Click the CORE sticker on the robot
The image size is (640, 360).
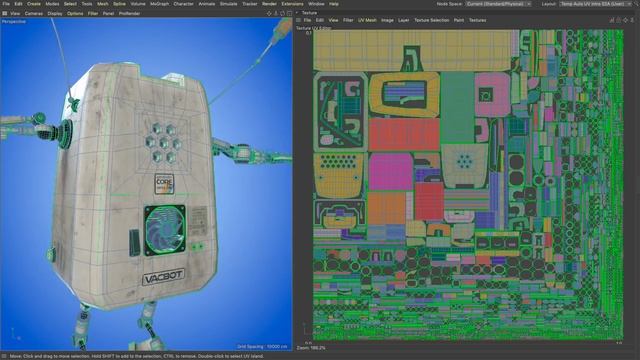point(164,184)
